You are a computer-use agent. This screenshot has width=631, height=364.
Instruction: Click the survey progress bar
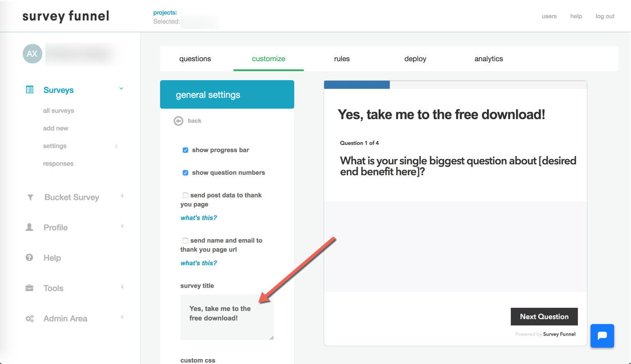coord(455,85)
